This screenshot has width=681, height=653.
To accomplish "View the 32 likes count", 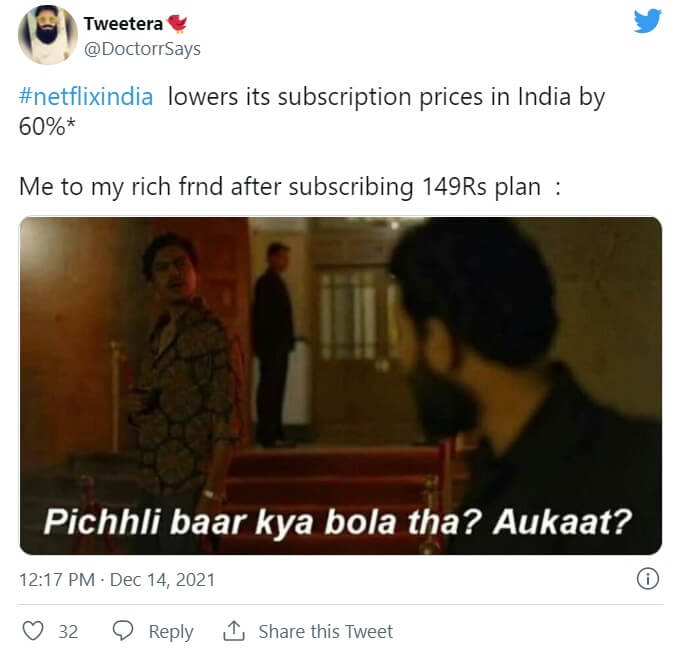I will coord(68,632).
